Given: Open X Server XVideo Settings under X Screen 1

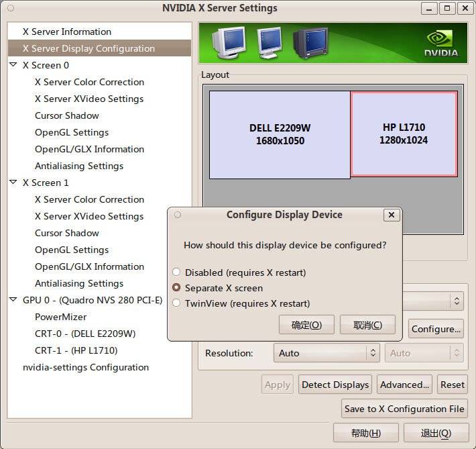Looking at the screenshot, I should click(89, 216).
